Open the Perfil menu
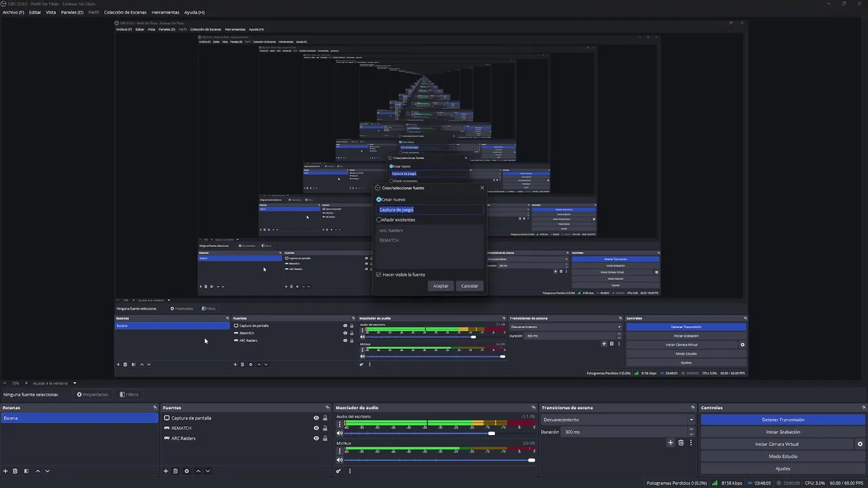The image size is (868, 488). (94, 12)
